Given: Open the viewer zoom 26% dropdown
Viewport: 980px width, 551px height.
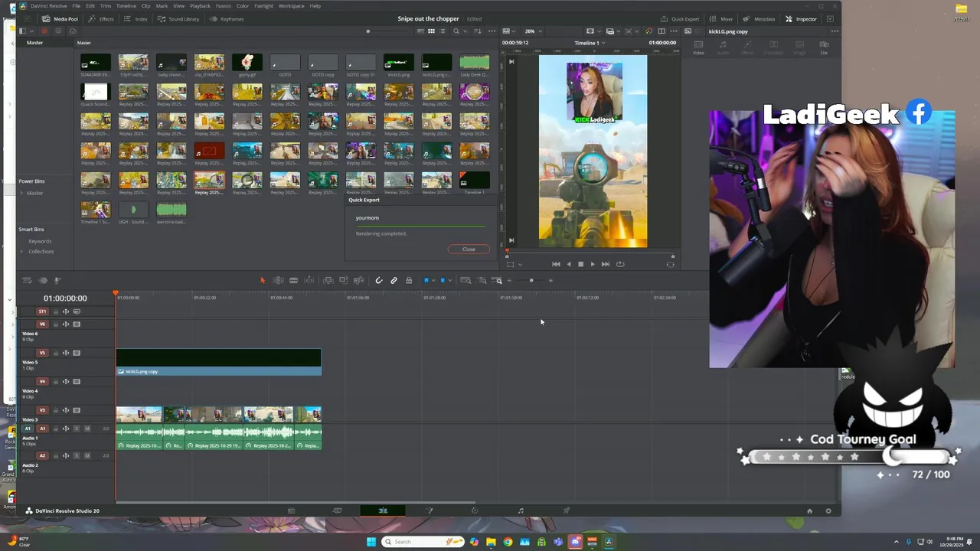Looking at the screenshot, I should tap(533, 31).
